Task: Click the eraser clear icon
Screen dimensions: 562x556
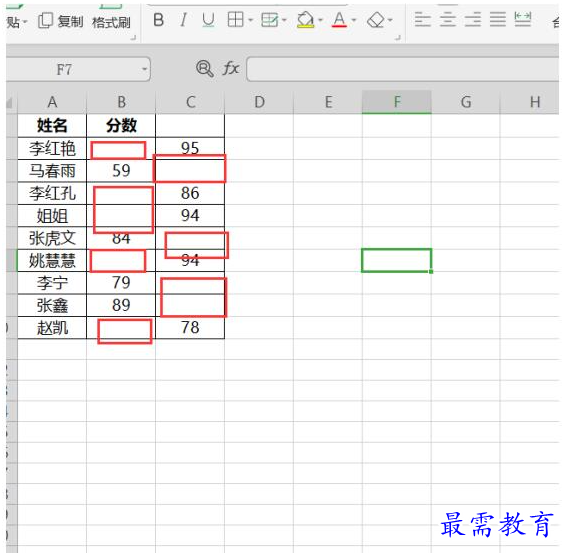Action: click(376, 20)
